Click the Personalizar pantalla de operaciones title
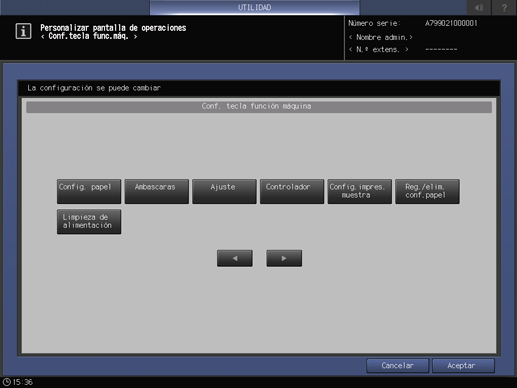The height and width of the screenshot is (388, 517). [x=113, y=28]
